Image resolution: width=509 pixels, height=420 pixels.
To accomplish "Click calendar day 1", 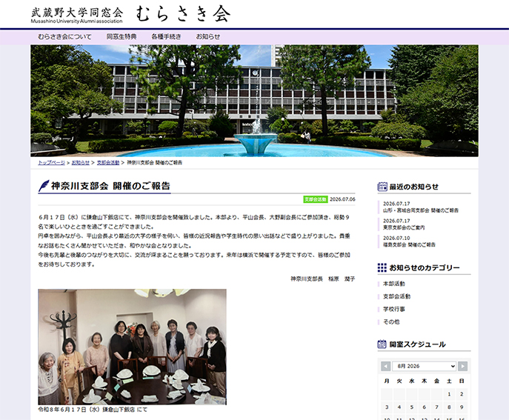I will [x=449, y=394].
